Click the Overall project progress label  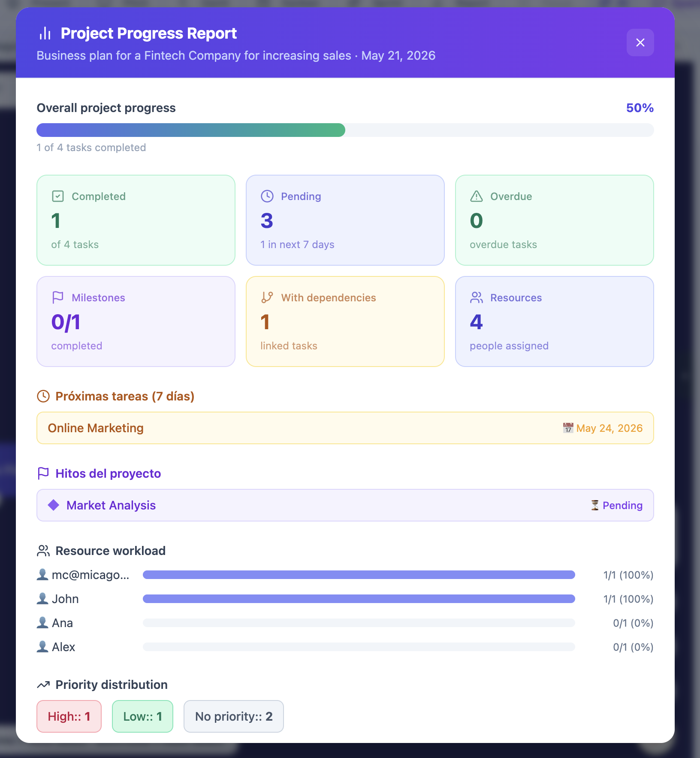tap(106, 108)
